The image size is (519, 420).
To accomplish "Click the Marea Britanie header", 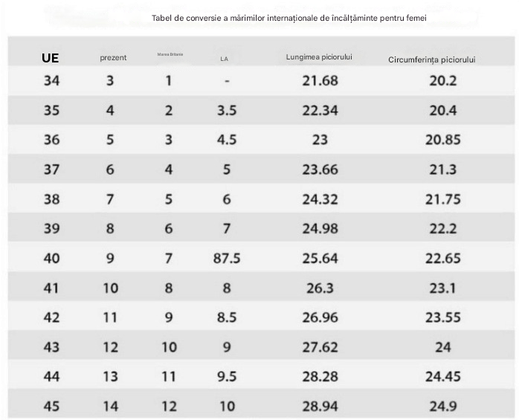I will (170, 54).
